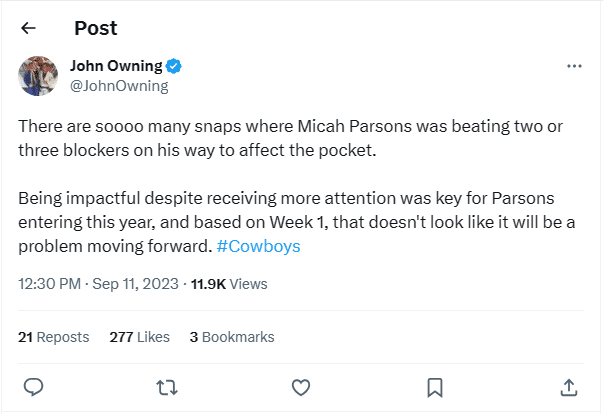The width and height of the screenshot is (603, 414).
Task: Click the back arrow icon
Action: click(x=28, y=29)
